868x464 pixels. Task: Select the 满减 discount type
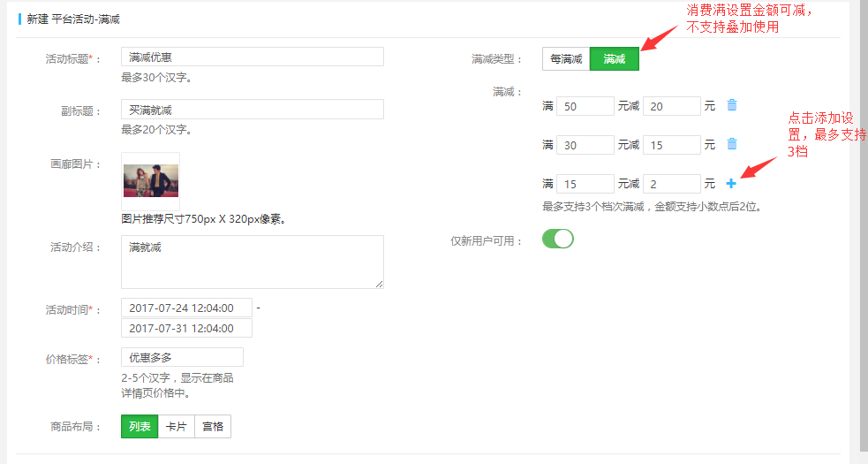click(615, 59)
